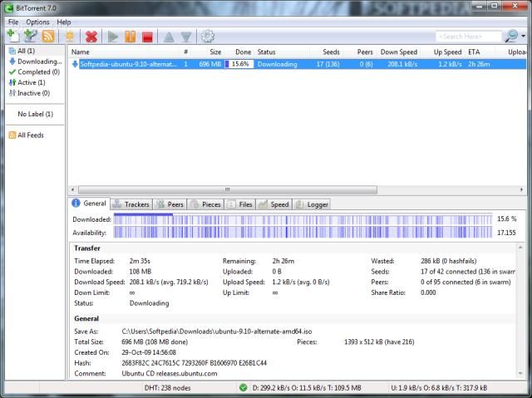
Task: Switch to the Trackers tab
Action: coord(131,204)
